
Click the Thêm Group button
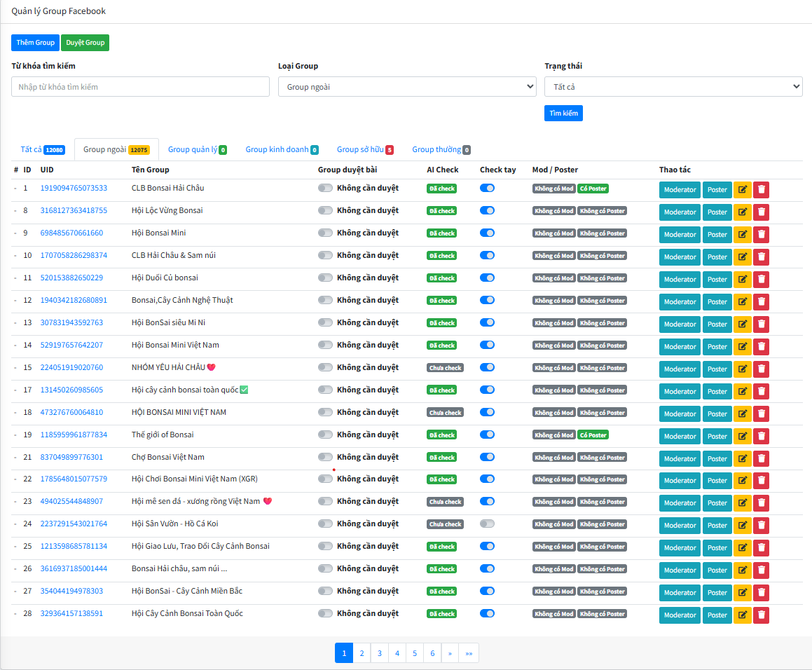pyautogui.click(x=35, y=43)
